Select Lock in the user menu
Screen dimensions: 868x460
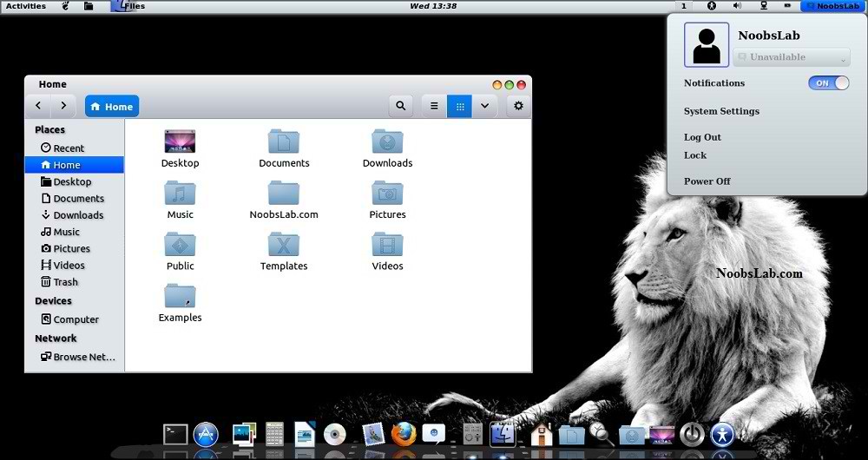(x=694, y=155)
